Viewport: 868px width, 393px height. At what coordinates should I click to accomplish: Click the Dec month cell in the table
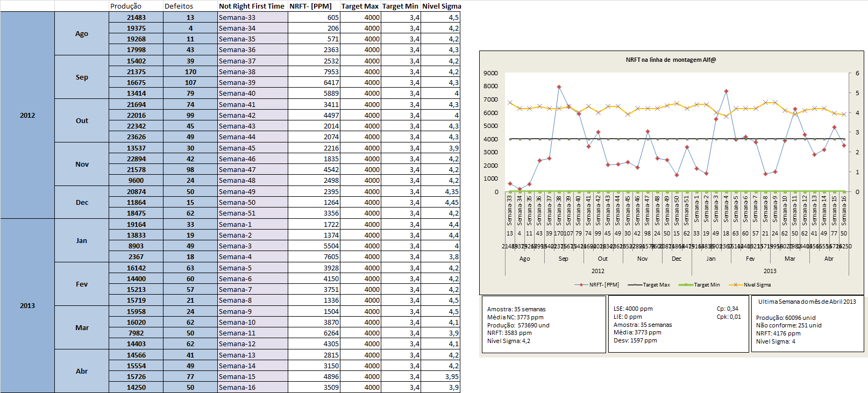pos(82,202)
